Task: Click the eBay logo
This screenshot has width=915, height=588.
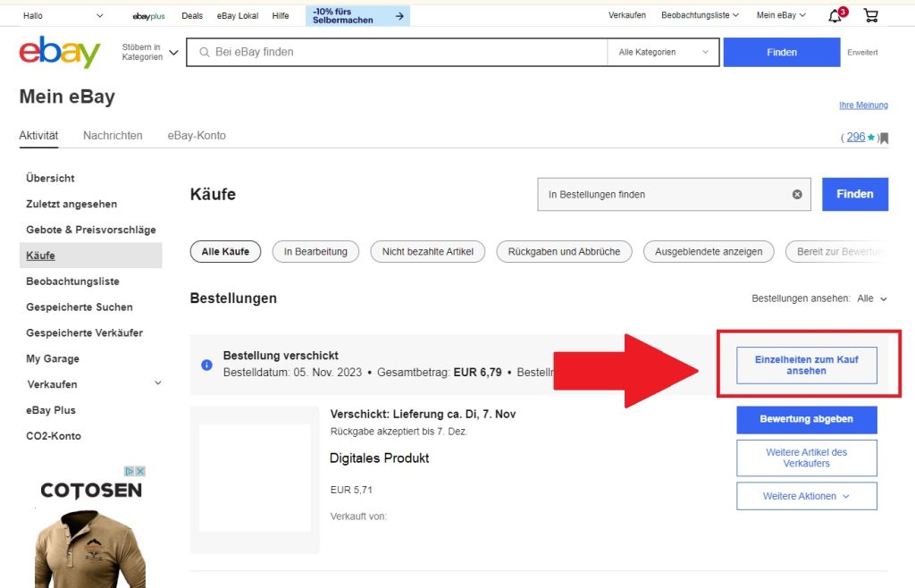Action: pos(59,52)
